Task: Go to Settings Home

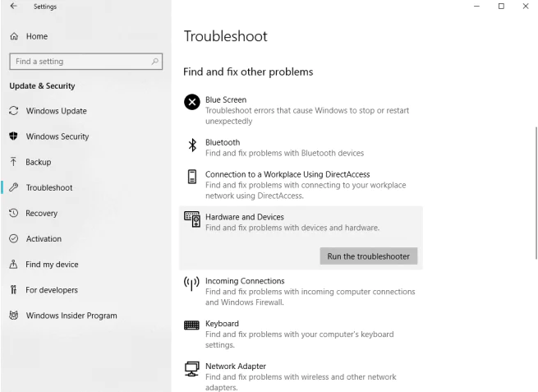Action: point(36,36)
